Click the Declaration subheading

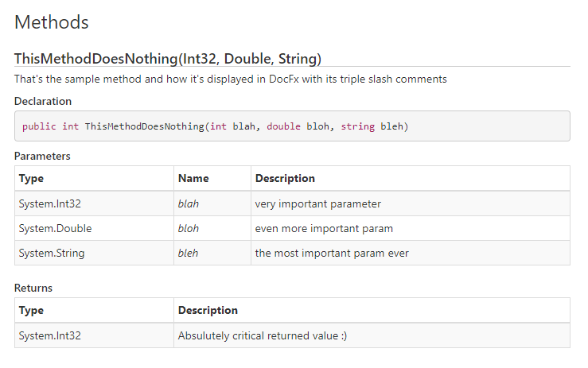[43, 101]
